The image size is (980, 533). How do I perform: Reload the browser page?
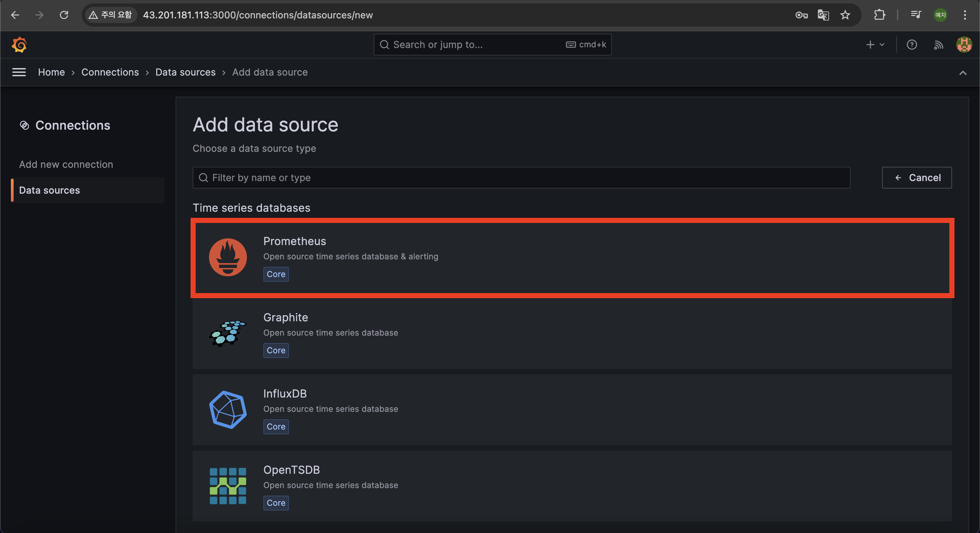[x=64, y=15]
